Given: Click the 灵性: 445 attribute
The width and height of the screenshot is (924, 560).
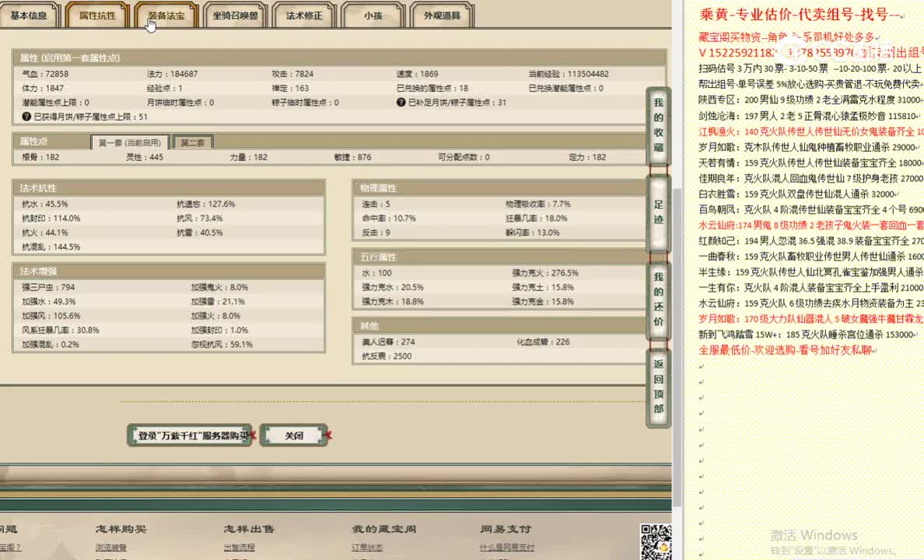Looking at the screenshot, I should point(145,157).
